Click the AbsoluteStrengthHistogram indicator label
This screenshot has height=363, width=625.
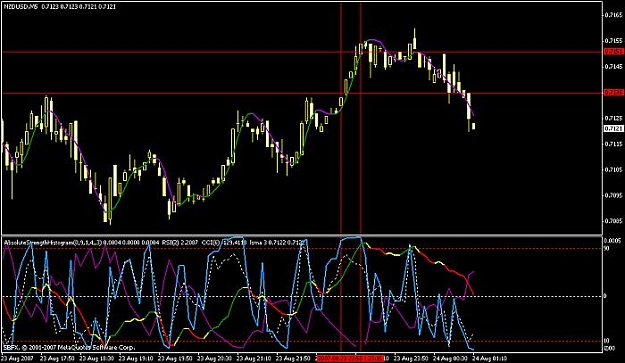point(53,242)
